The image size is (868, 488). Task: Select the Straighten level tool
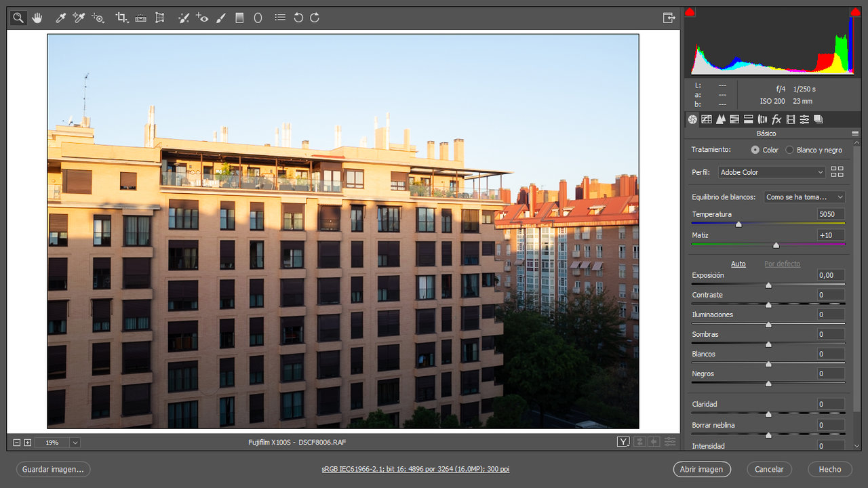coord(140,18)
